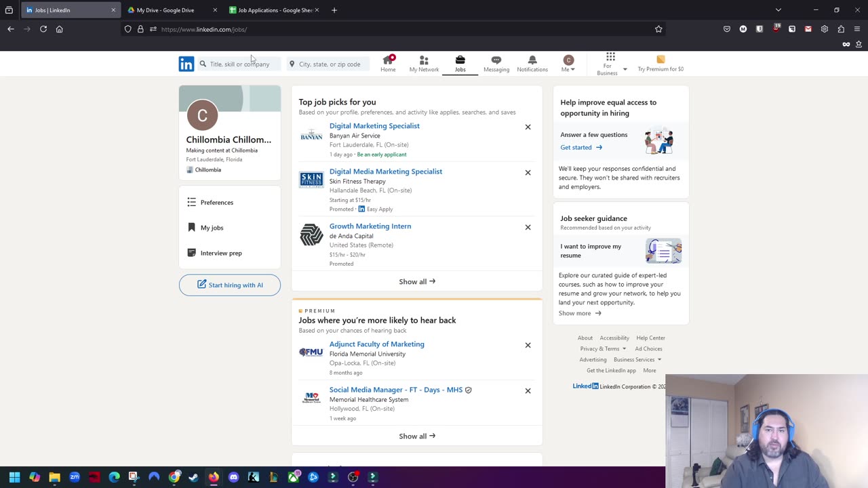
Task: Dismiss the Social Media Manager job
Action: (x=528, y=390)
